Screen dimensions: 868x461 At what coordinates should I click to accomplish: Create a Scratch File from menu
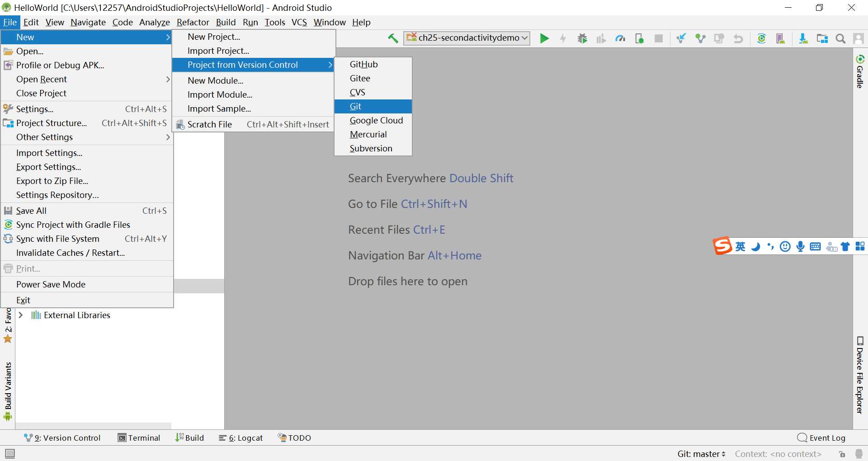(x=254, y=124)
